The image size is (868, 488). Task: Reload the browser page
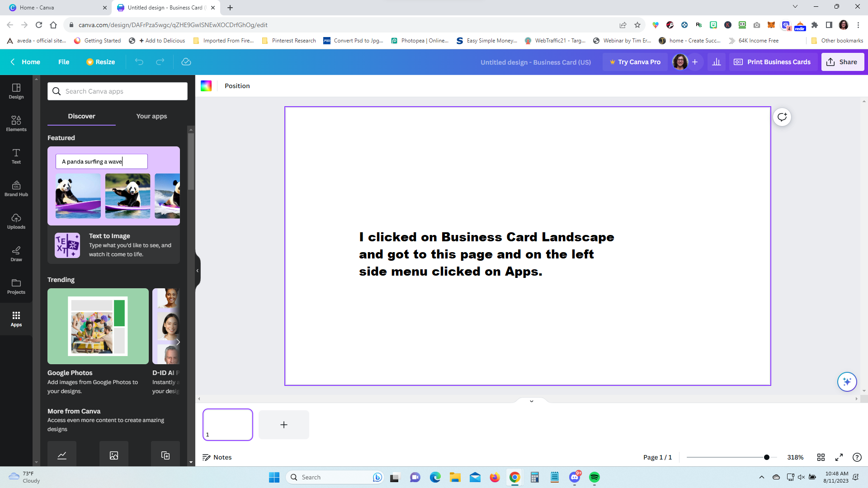pyautogui.click(x=39, y=25)
